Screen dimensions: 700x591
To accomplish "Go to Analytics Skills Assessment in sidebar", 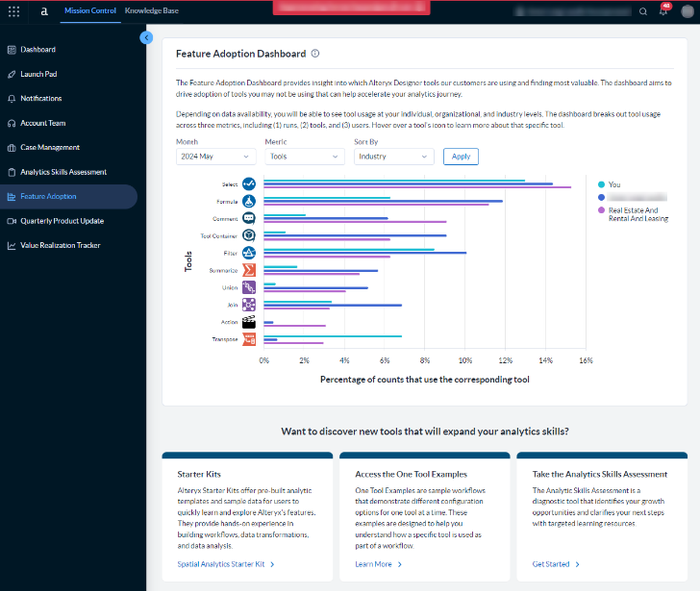I will tap(63, 172).
